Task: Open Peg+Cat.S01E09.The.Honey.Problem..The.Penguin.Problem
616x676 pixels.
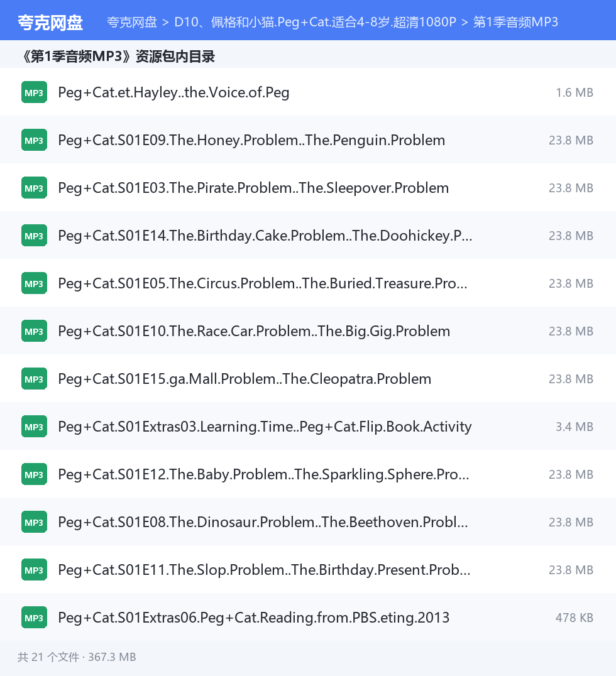Action: 251,140
